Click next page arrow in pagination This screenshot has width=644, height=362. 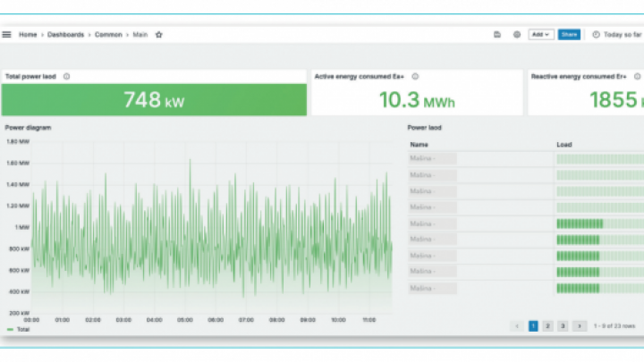point(579,326)
